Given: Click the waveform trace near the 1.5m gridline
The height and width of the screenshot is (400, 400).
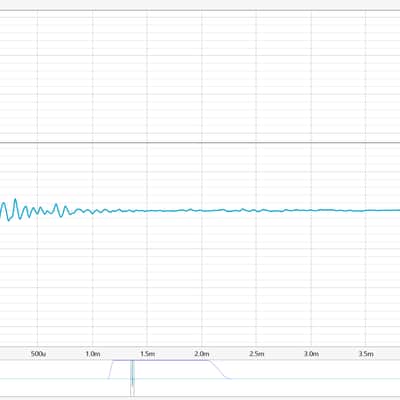Looking at the screenshot, I should [x=147, y=211].
